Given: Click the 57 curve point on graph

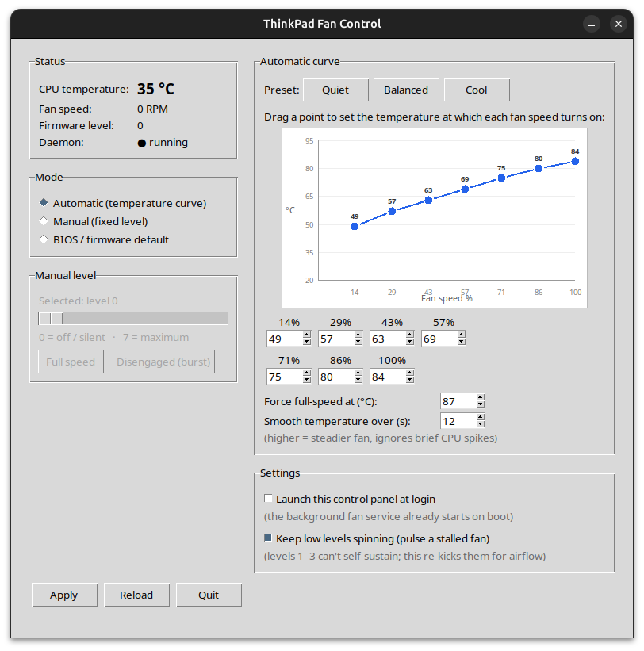Looking at the screenshot, I should pyautogui.click(x=392, y=212).
